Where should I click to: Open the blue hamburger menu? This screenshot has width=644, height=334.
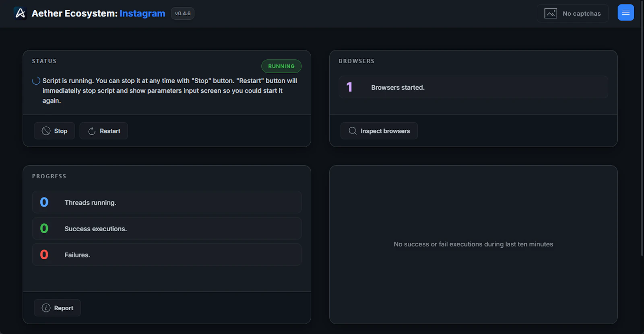click(625, 12)
